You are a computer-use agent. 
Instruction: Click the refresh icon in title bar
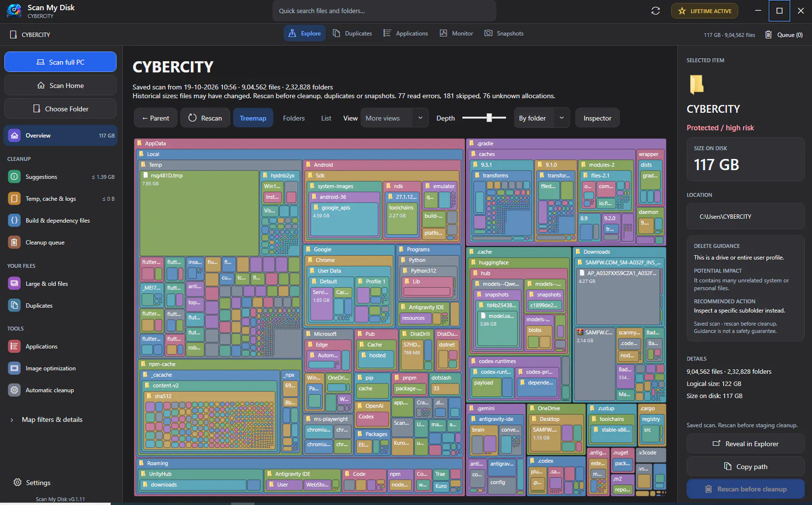(x=656, y=11)
